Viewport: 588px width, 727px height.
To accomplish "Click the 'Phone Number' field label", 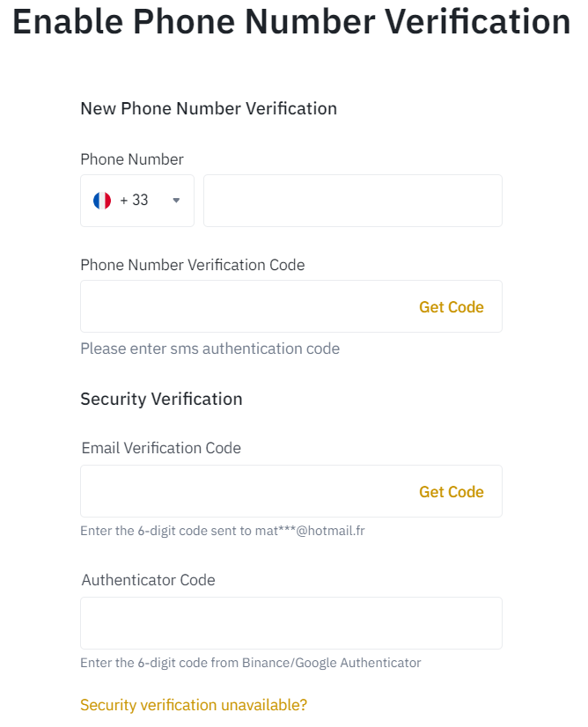I will pyautogui.click(x=132, y=159).
